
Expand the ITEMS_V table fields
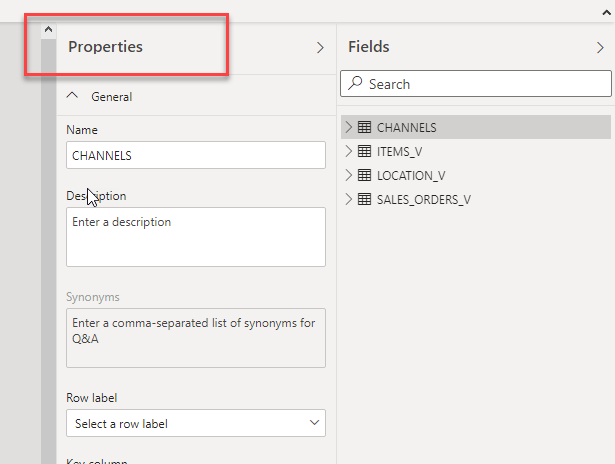coord(348,151)
